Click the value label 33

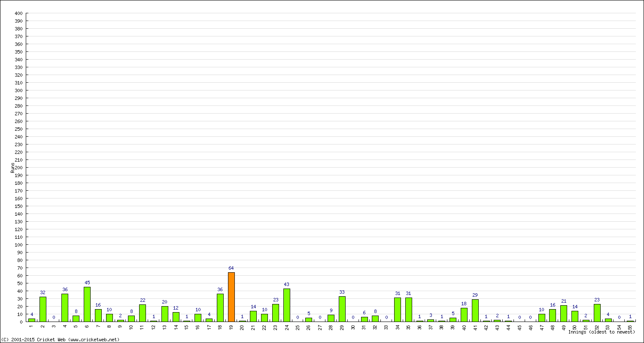342,292
